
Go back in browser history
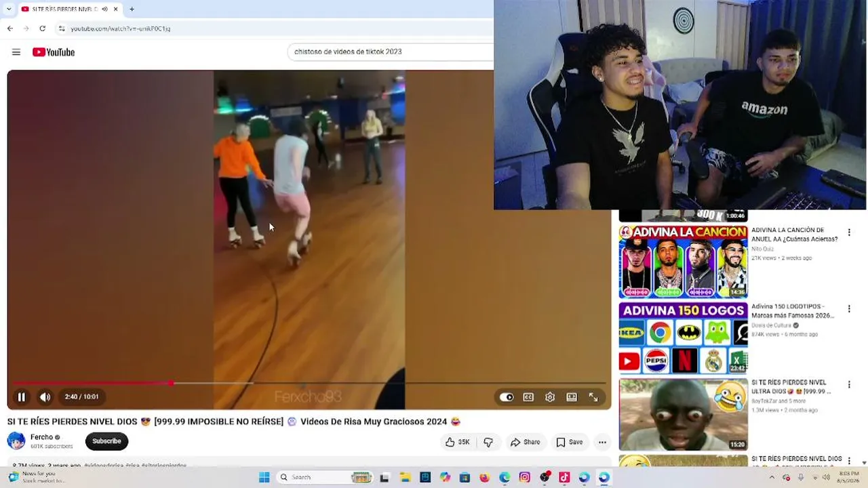pos(10,28)
